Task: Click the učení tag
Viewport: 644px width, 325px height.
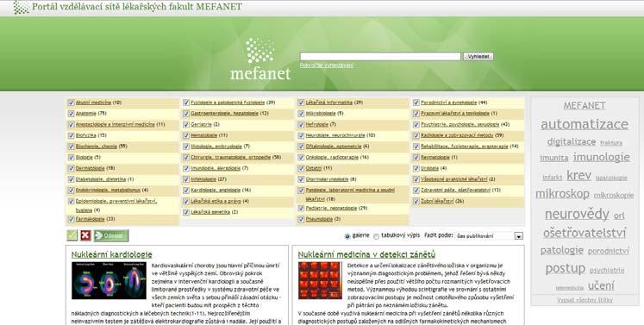Action: click(601, 285)
